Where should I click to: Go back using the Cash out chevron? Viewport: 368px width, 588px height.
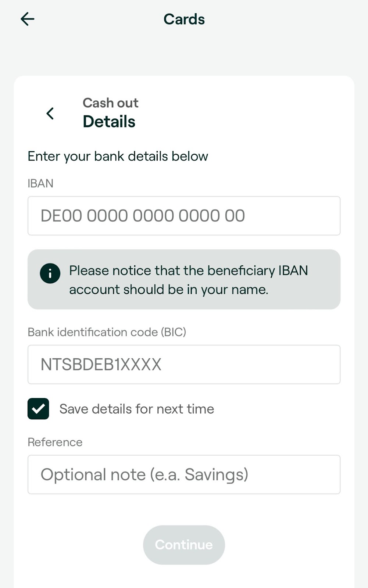pos(50,114)
